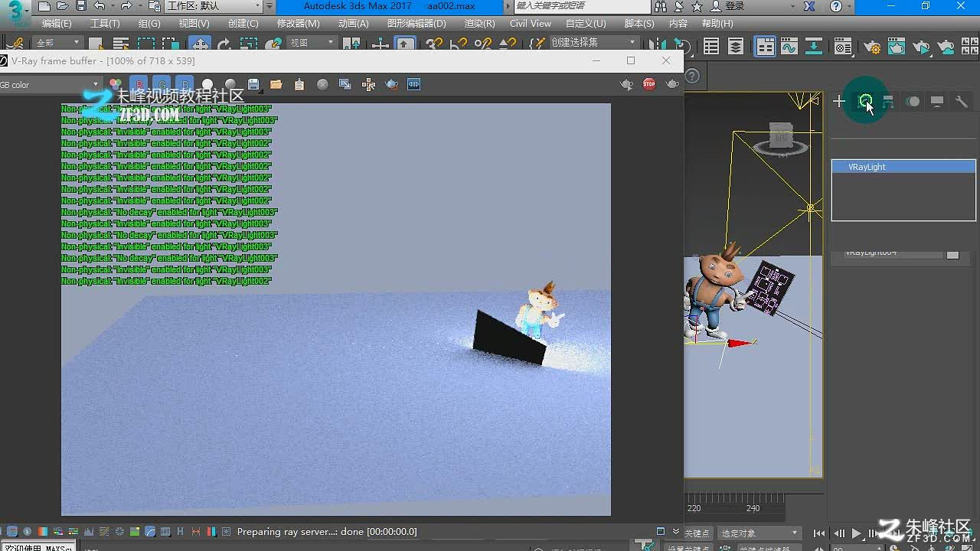Open the 全部 selection filter dropdown

point(57,43)
